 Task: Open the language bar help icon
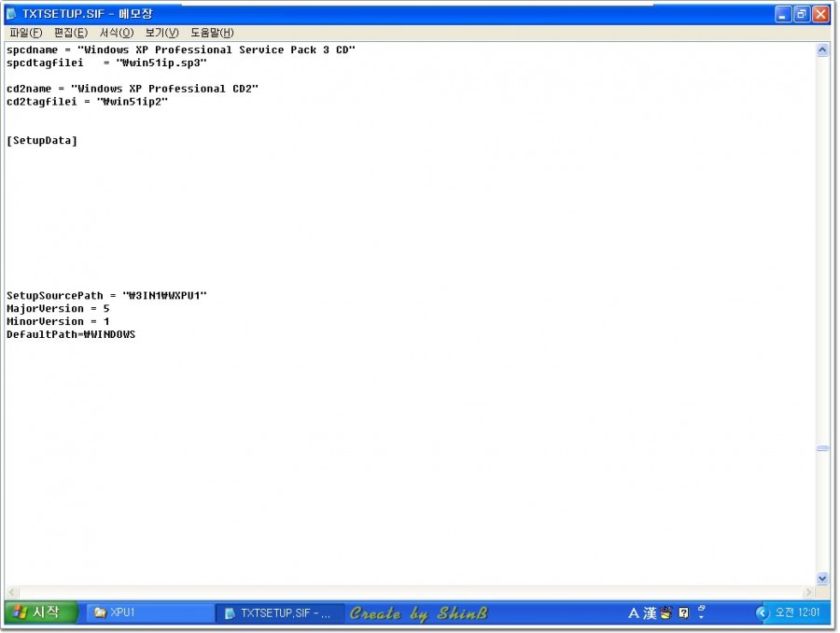[x=683, y=613]
